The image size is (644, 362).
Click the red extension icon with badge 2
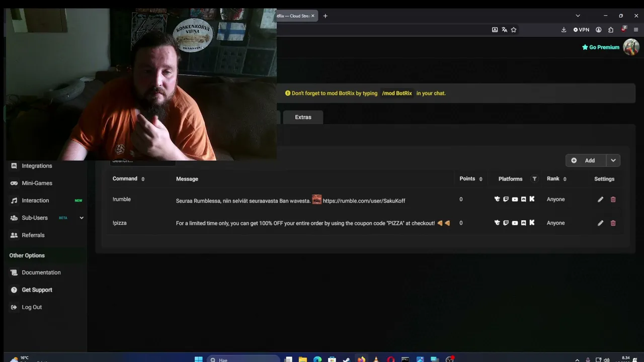coord(623,29)
